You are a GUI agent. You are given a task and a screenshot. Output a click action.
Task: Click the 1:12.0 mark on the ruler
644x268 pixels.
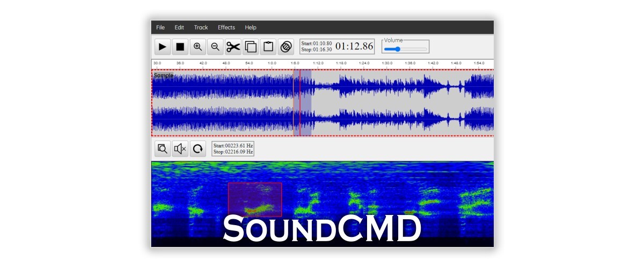[x=318, y=63]
